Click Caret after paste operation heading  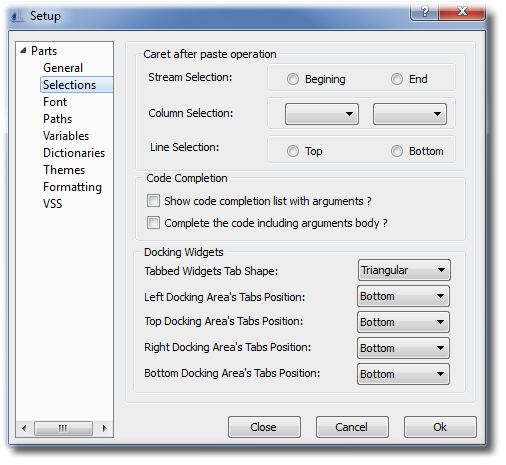210,54
